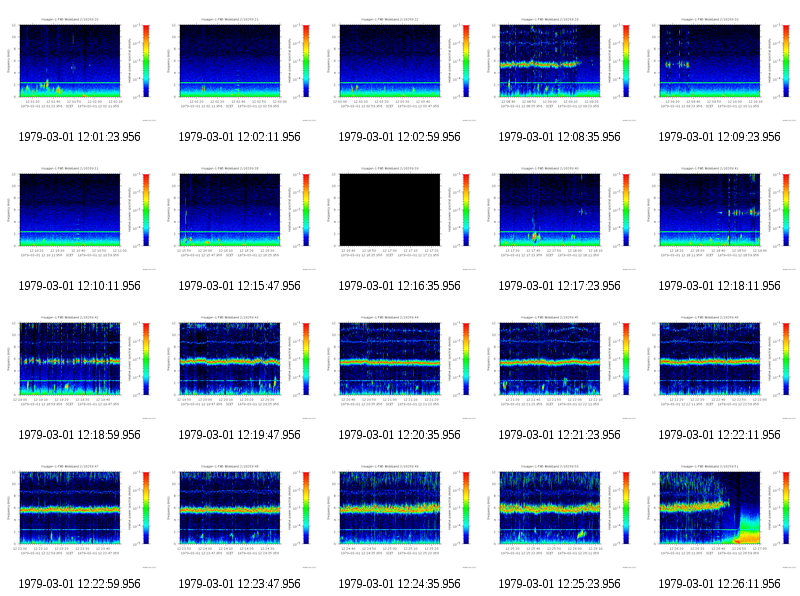
Task: Click the caption 1979-03-01 12:09:23.956
Action: [x=719, y=137]
